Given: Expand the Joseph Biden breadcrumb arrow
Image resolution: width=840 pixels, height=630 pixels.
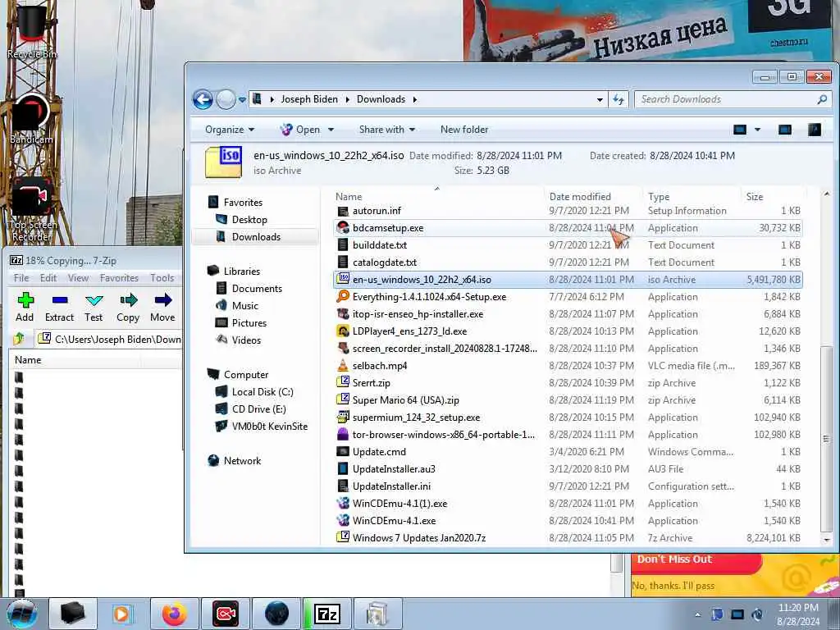Looking at the screenshot, I should click(x=347, y=99).
